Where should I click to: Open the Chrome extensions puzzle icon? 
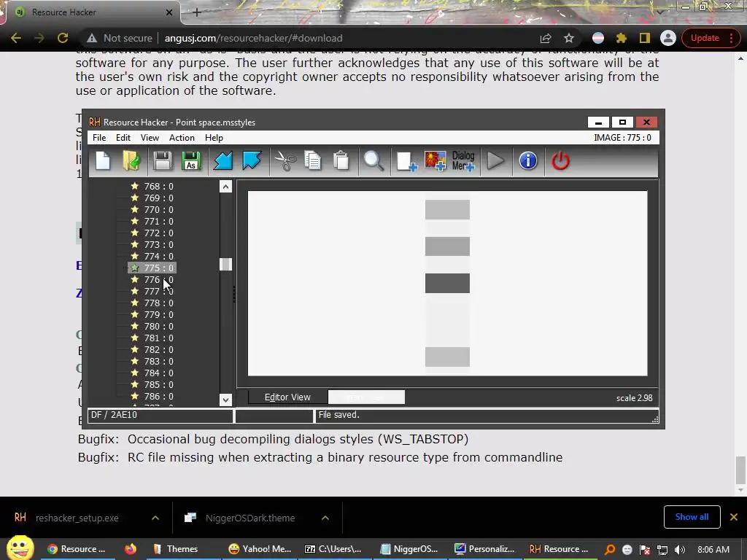622,38
